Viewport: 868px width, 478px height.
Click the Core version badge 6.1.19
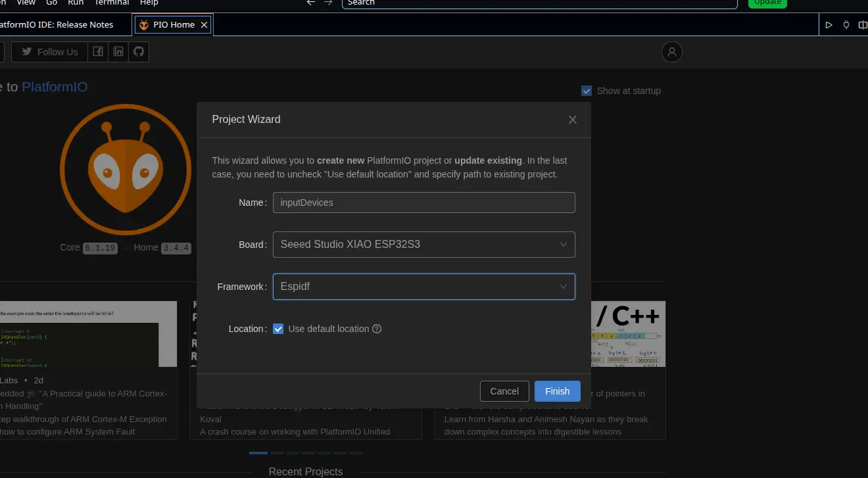[100, 248]
